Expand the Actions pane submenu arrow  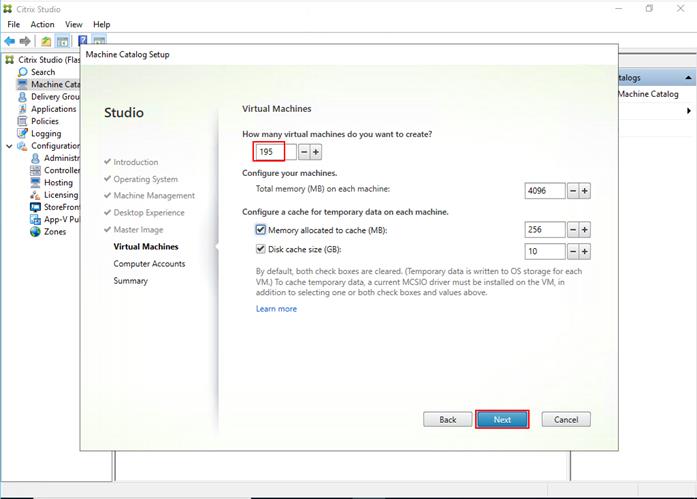click(x=689, y=111)
